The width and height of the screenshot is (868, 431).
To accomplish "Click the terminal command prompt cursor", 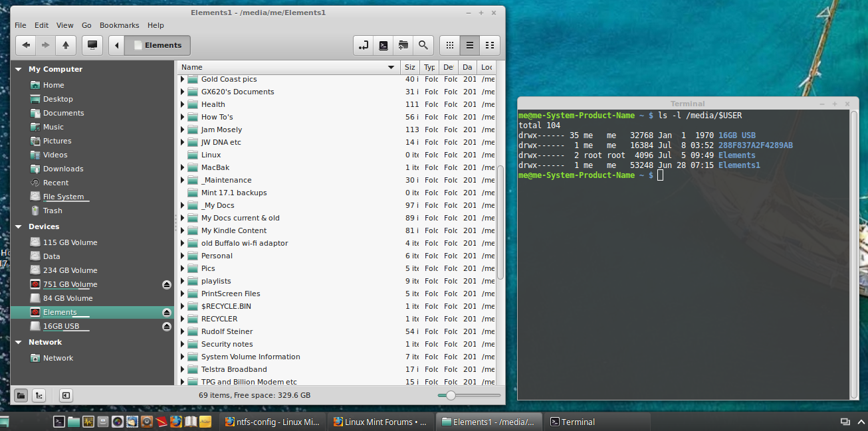I will [660, 175].
